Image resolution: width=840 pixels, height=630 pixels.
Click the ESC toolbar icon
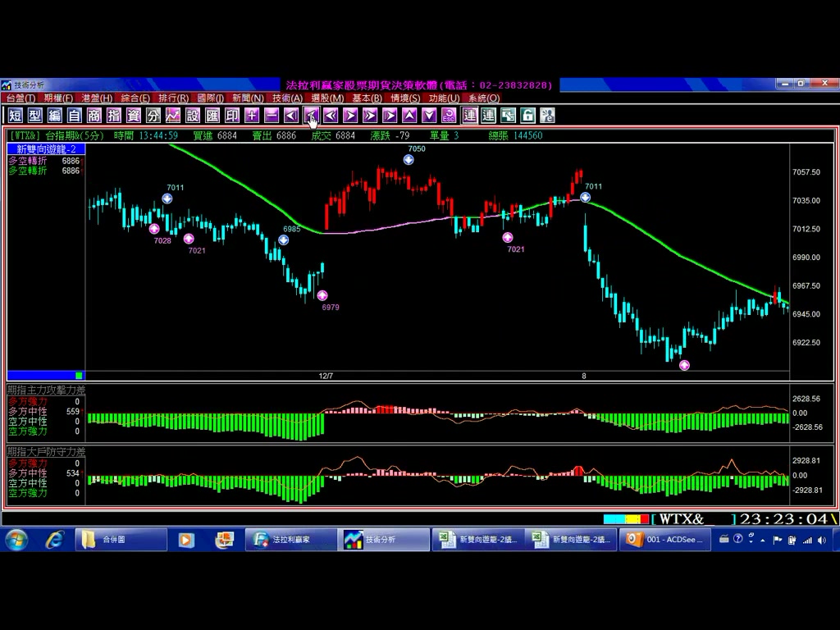(449, 116)
